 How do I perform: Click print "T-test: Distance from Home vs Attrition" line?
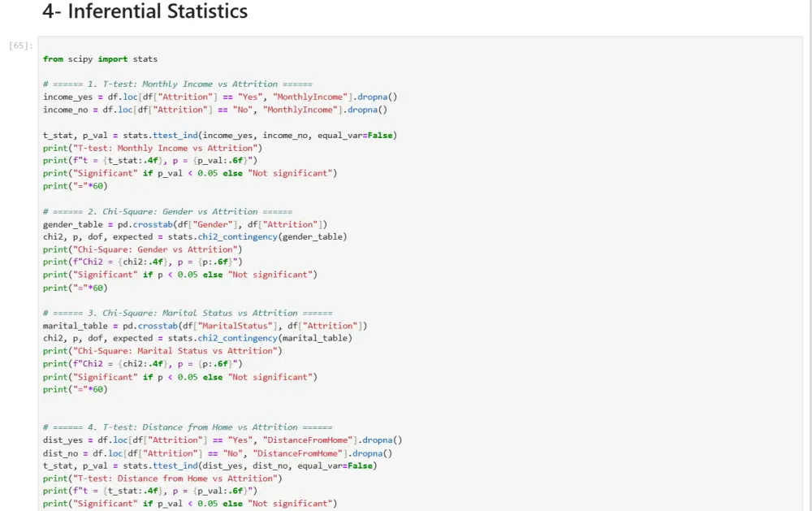click(x=162, y=479)
